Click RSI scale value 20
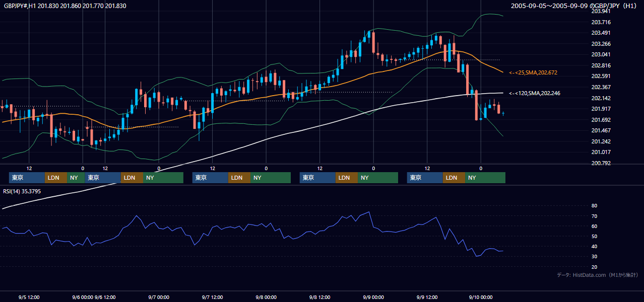 point(594,267)
